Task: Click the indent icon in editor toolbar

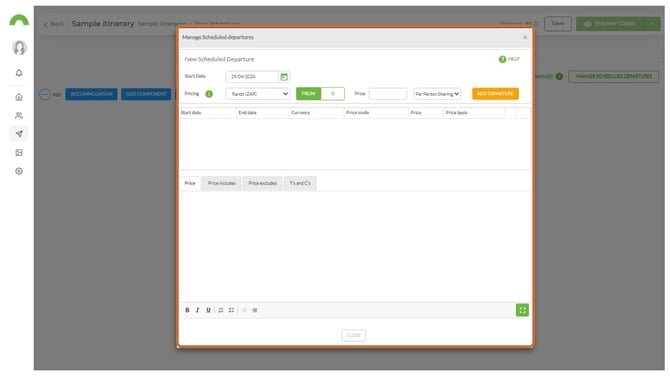Action: tap(254, 310)
